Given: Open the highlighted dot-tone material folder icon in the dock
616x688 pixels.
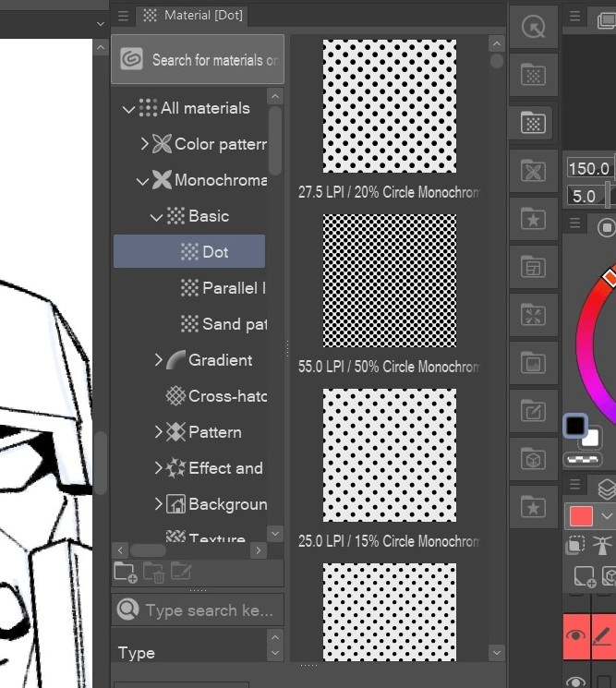Looking at the screenshot, I should click(x=533, y=123).
